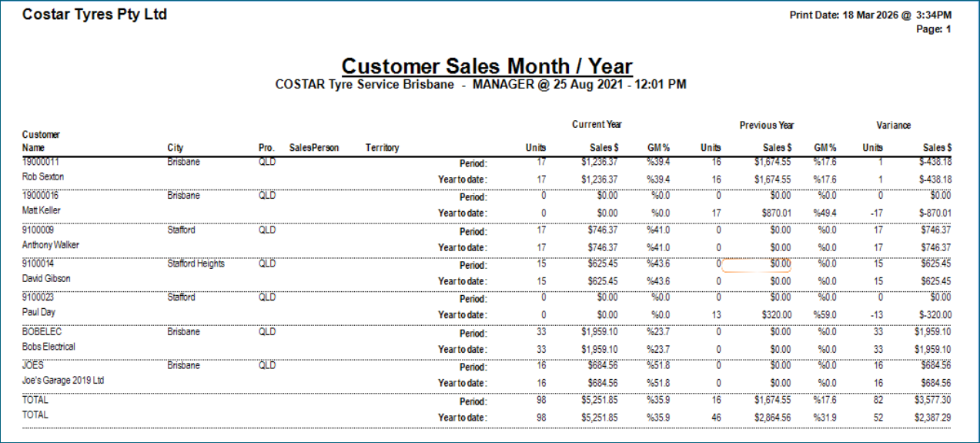Click the Previous Year heading
This screenshot has width=980, height=443.
(x=767, y=125)
